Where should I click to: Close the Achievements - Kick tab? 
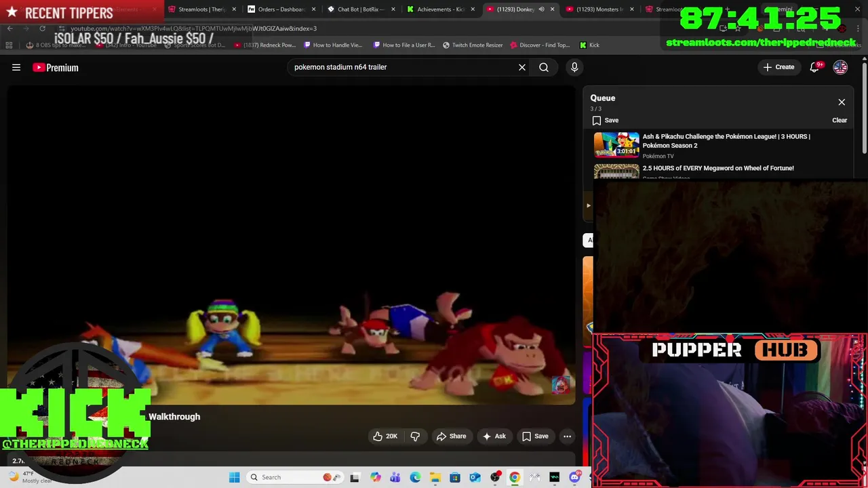473,9
